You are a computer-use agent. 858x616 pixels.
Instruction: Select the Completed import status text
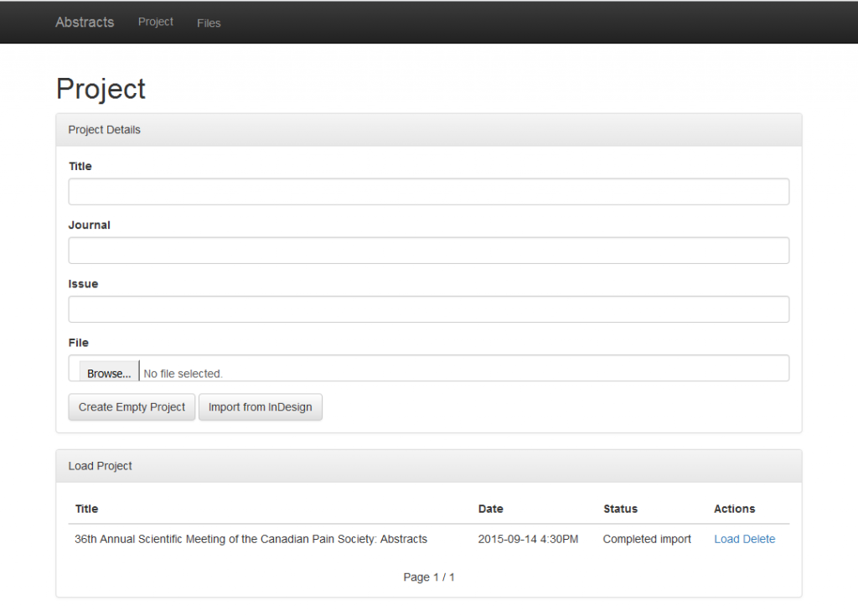(646, 539)
